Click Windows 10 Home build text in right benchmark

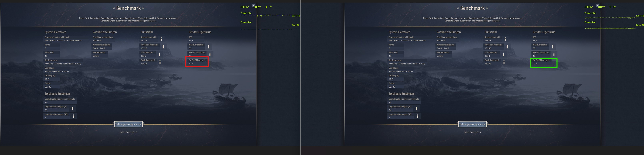point(407,64)
